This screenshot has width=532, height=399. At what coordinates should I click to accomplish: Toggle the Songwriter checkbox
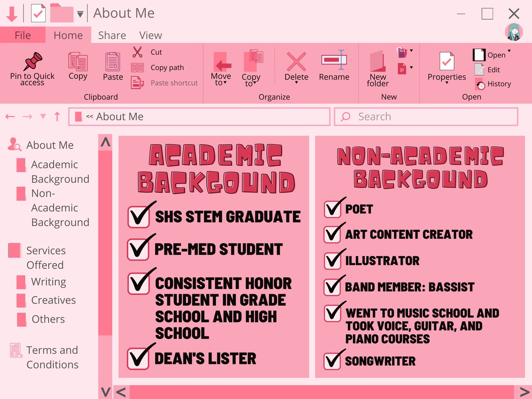coord(333,360)
